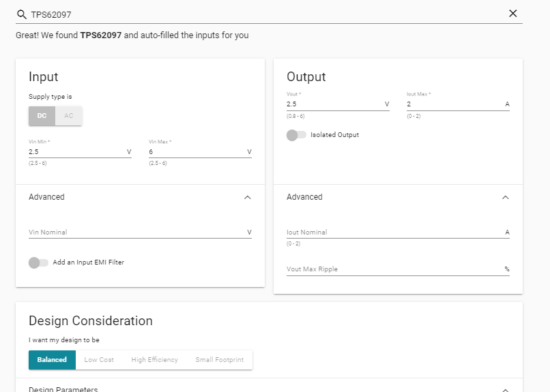Edit the Vout value field
Screen dimensions: 550x392
(333, 104)
